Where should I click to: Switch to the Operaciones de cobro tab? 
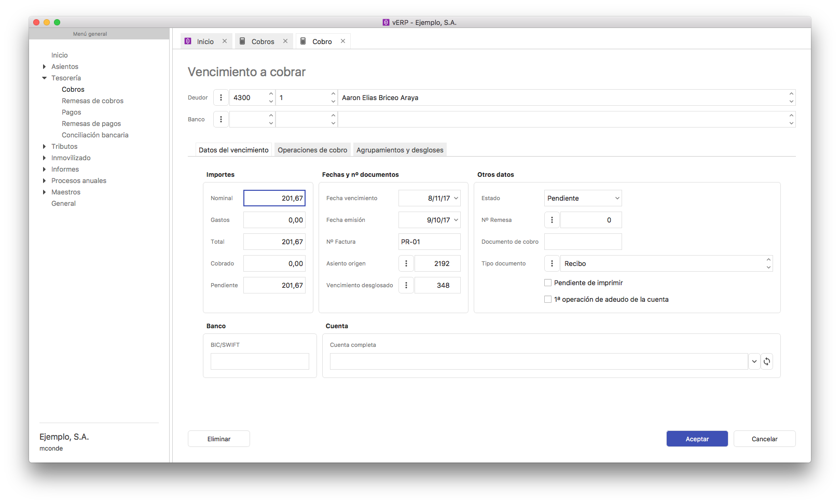click(x=312, y=150)
